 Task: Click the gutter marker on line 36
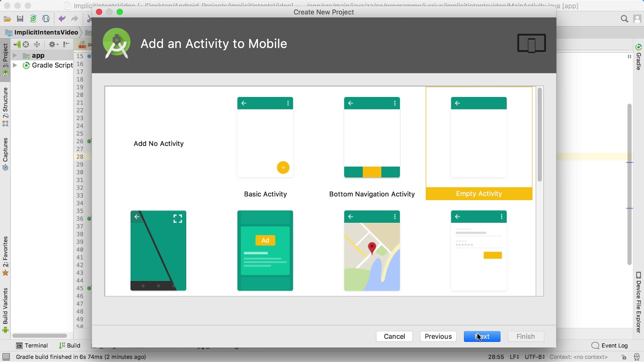coord(89,219)
